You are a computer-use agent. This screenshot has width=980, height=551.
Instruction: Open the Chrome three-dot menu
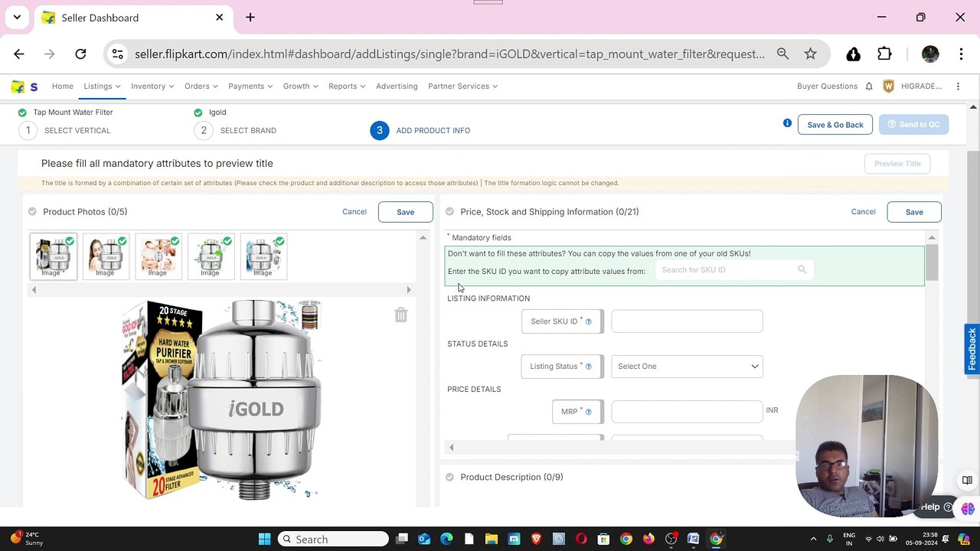coord(961,54)
